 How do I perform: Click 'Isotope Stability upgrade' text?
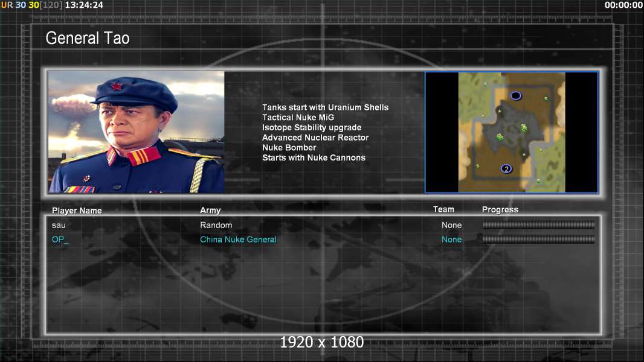[312, 127]
